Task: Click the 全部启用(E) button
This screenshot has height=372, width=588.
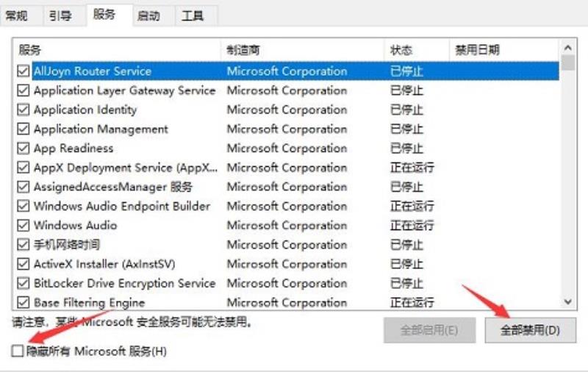Action: coord(429,330)
